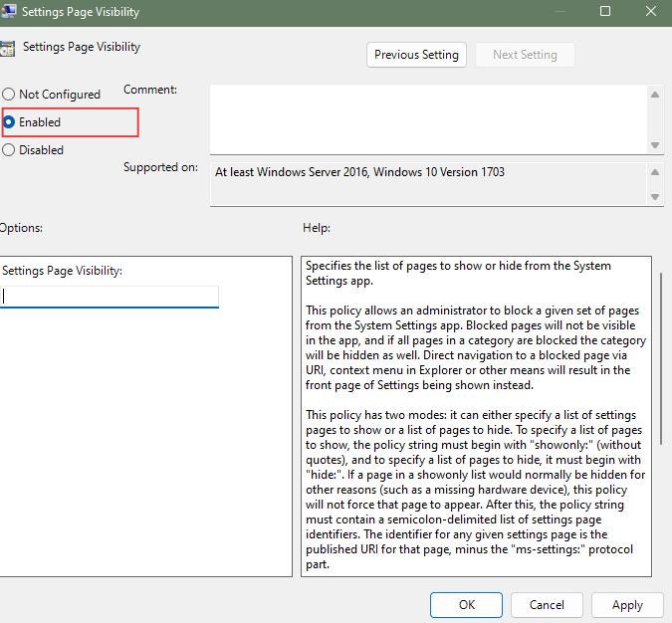The width and height of the screenshot is (672, 623).
Task: Close the Settings Page Visibility dialog
Action: [x=650, y=12]
